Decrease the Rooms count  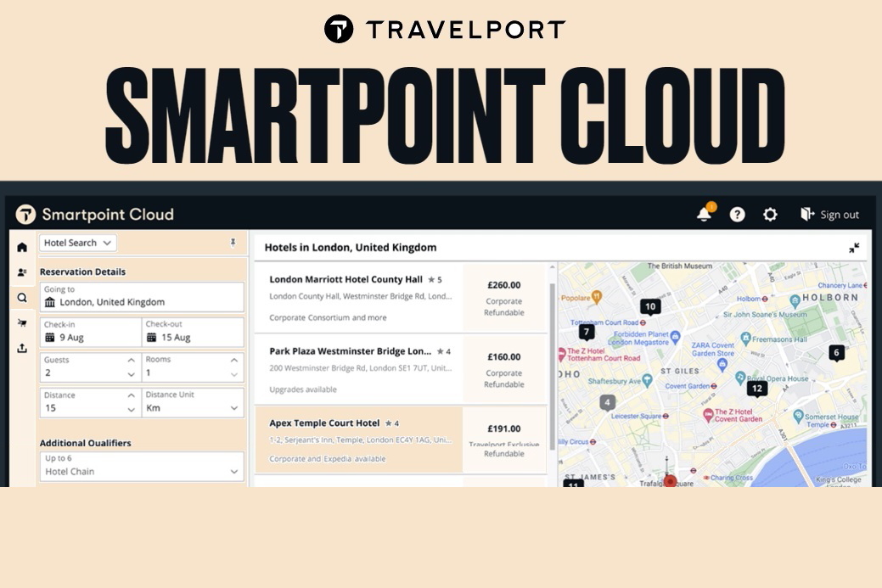click(x=234, y=374)
